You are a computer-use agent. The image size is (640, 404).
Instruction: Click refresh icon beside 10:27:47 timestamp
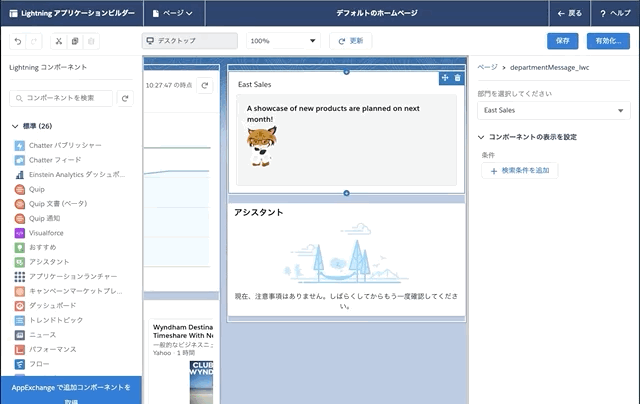[204, 85]
